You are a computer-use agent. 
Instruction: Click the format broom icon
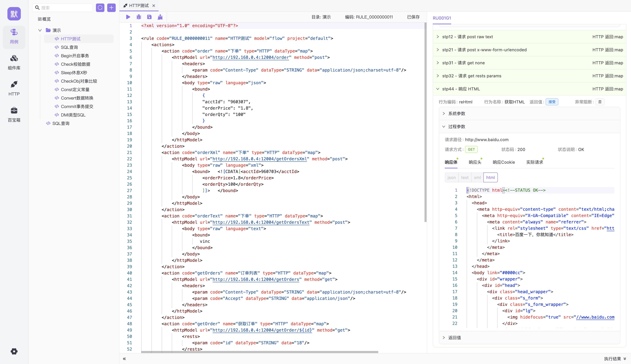pyautogui.click(x=160, y=17)
